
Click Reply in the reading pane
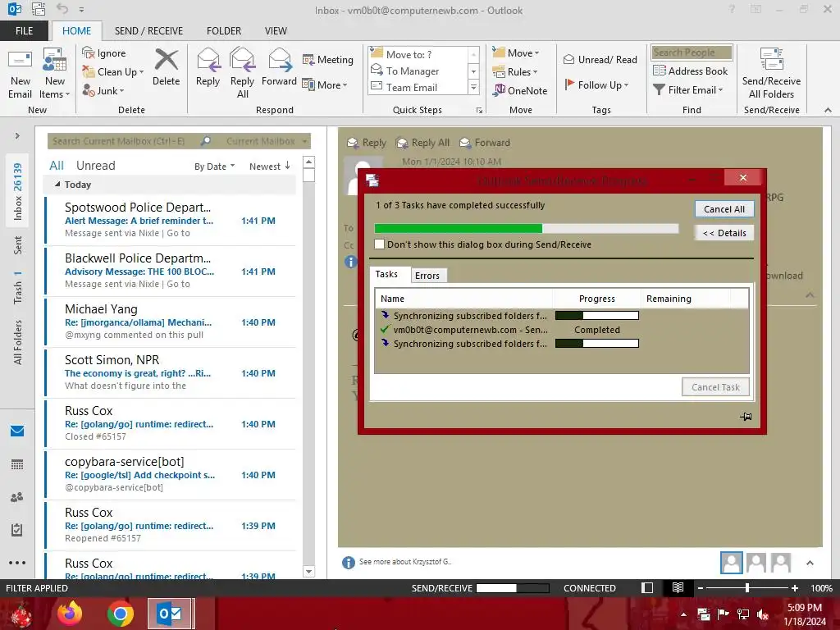pyautogui.click(x=367, y=143)
